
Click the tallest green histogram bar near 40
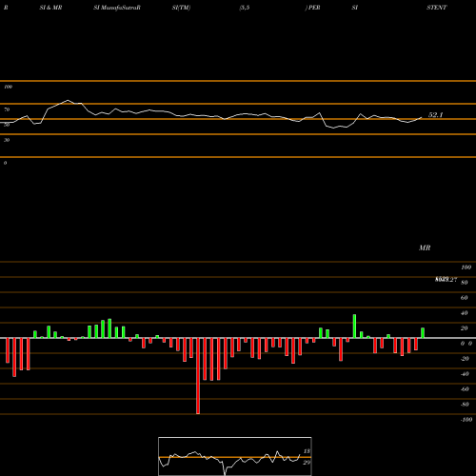[x=354, y=327]
